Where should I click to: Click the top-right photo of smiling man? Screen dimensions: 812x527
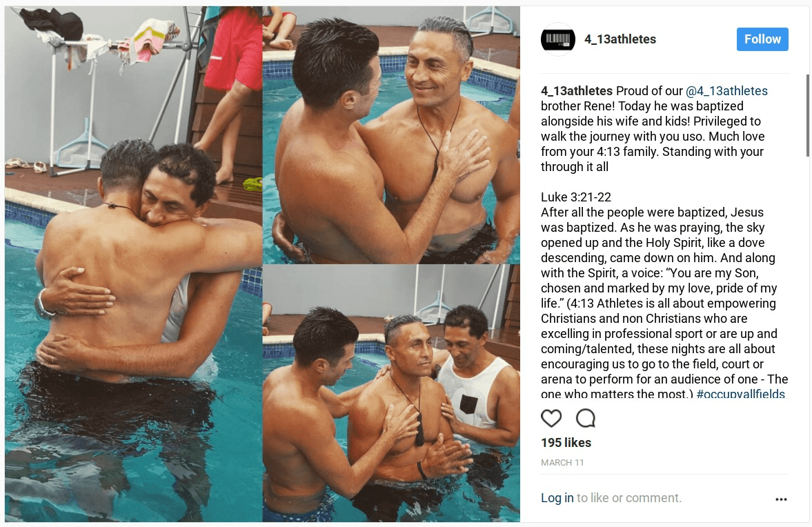391,135
